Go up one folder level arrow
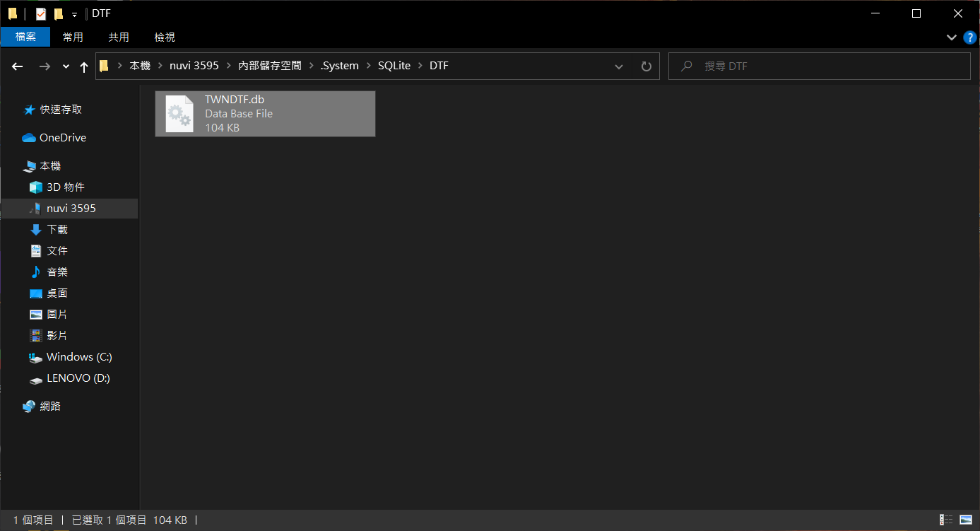The width and height of the screenshot is (980, 531). point(84,66)
